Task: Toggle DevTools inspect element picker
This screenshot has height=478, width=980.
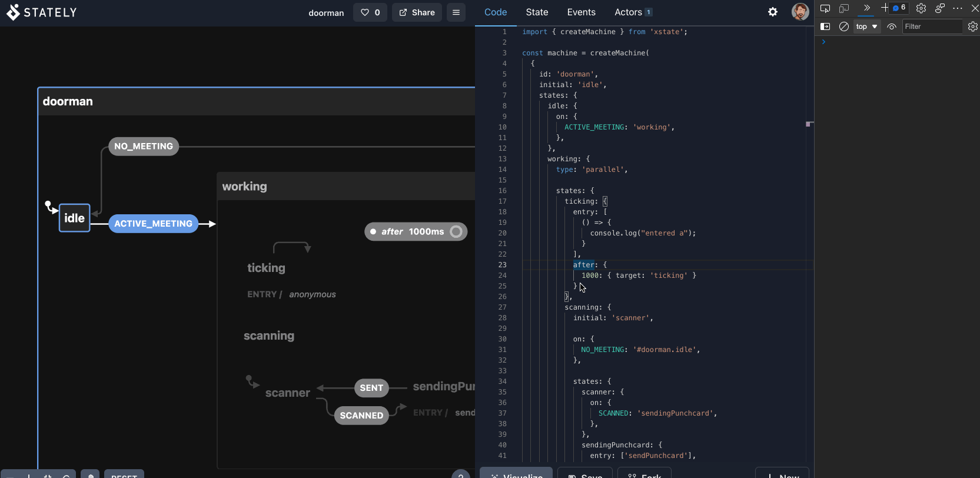Action: [x=825, y=8]
